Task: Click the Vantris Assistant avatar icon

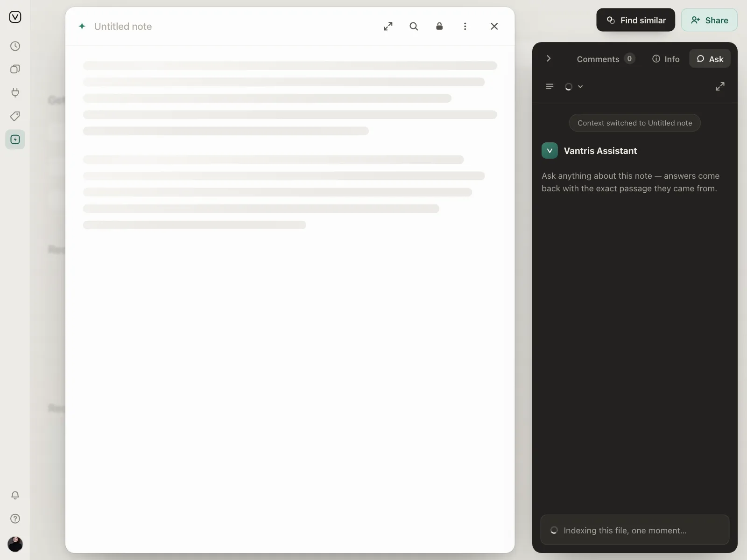Action: pyautogui.click(x=550, y=151)
